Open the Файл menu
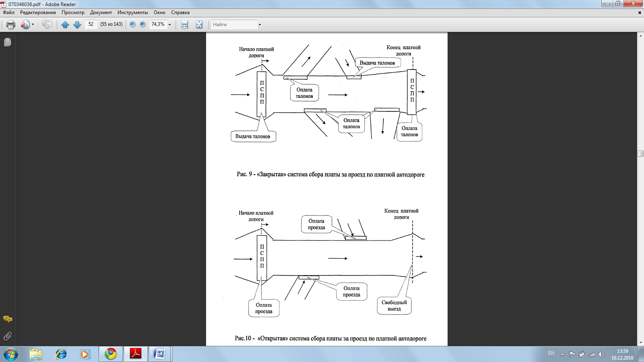 [x=8, y=12]
